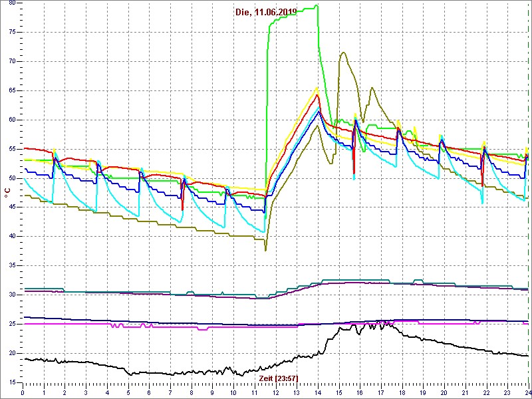The height and width of the screenshot is (399, 532).
Task: Click the '°C' temperature axis label
Action: coord(7,194)
